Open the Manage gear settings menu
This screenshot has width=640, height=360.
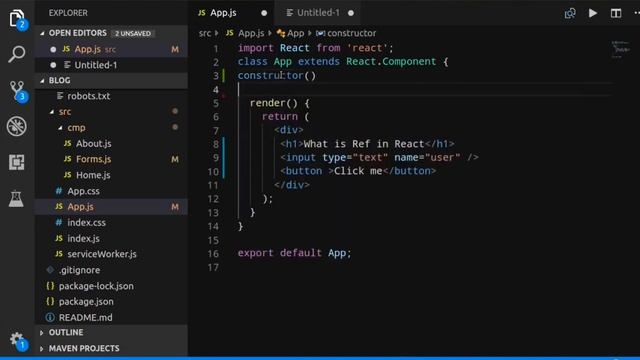click(x=17, y=340)
